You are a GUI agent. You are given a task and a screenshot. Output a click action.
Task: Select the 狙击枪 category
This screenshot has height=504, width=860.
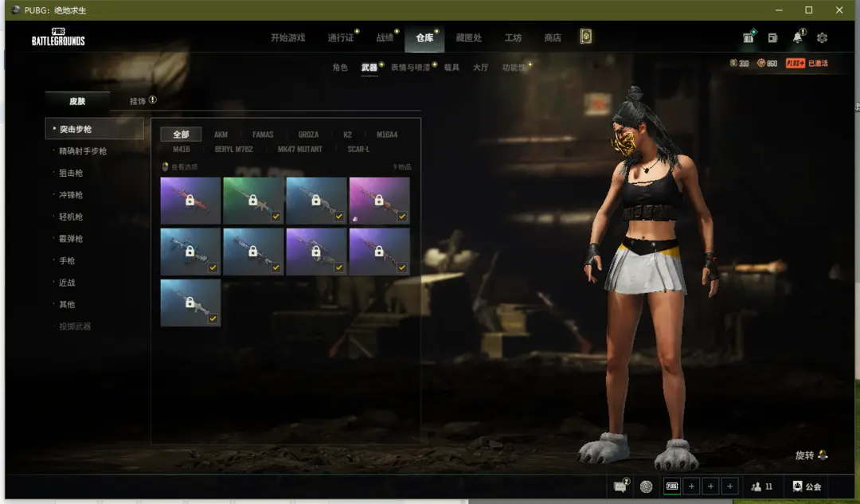pyautogui.click(x=71, y=173)
